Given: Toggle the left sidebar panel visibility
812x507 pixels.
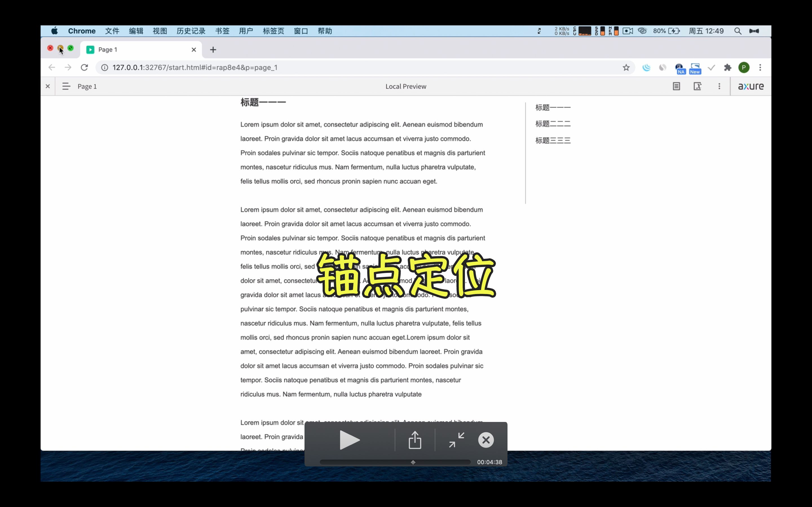Looking at the screenshot, I should 66,86.
